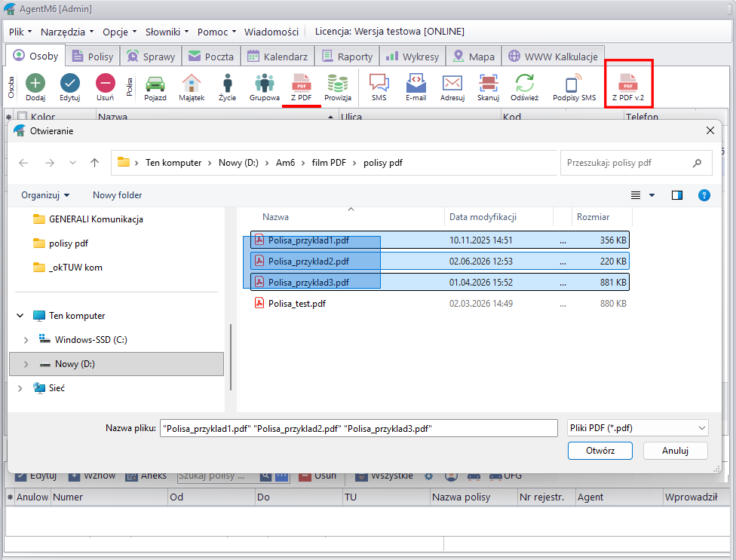The height and width of the screenshot is (560, 736).
Task: Open the Pliki PDF file type combo box
Action: tap(637, 428)
